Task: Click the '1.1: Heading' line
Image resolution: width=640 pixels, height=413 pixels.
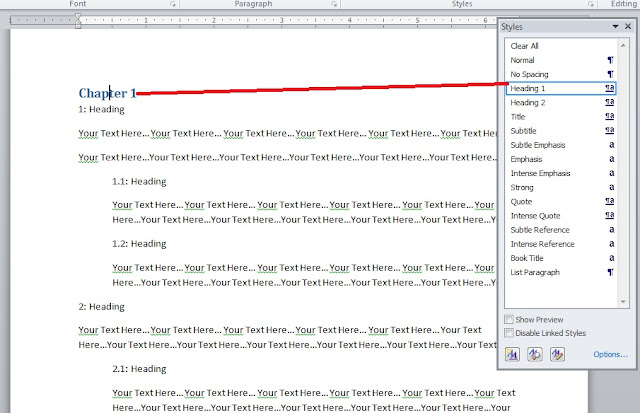Action: [139, 181]
